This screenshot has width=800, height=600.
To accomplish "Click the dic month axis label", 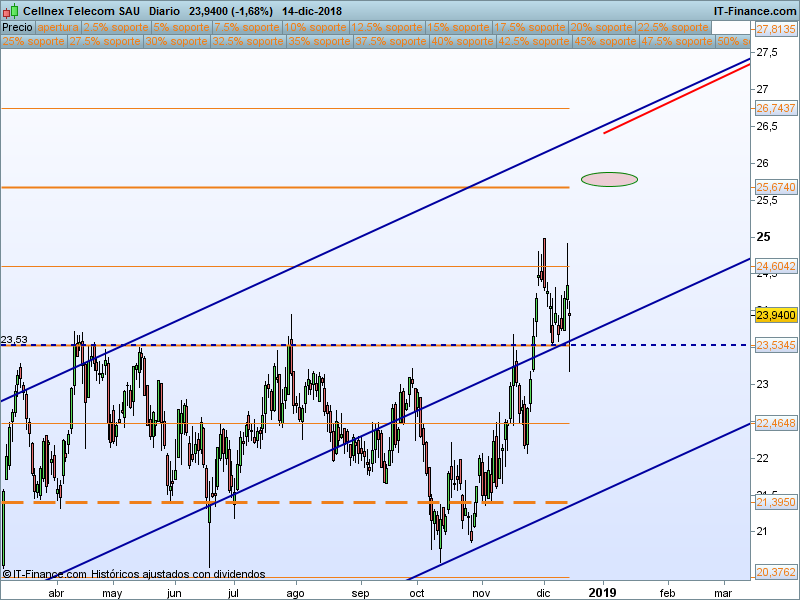I will (x=543, y=593).
